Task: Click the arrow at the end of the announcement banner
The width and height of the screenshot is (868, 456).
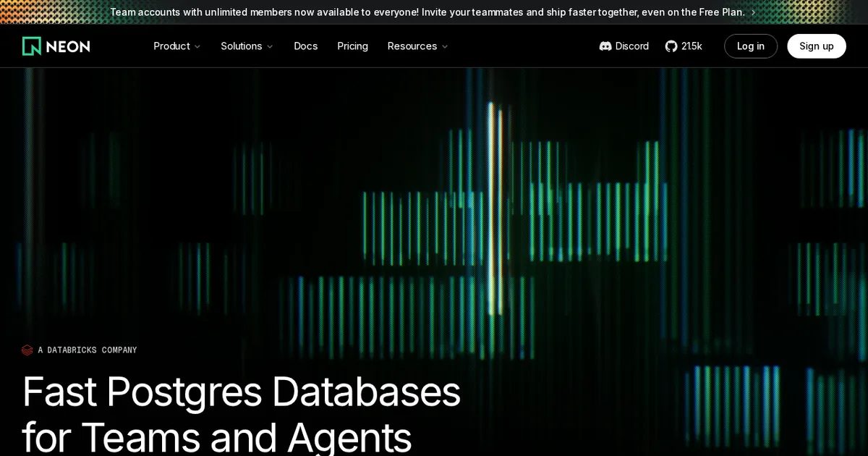Action: tap(753, 12)
